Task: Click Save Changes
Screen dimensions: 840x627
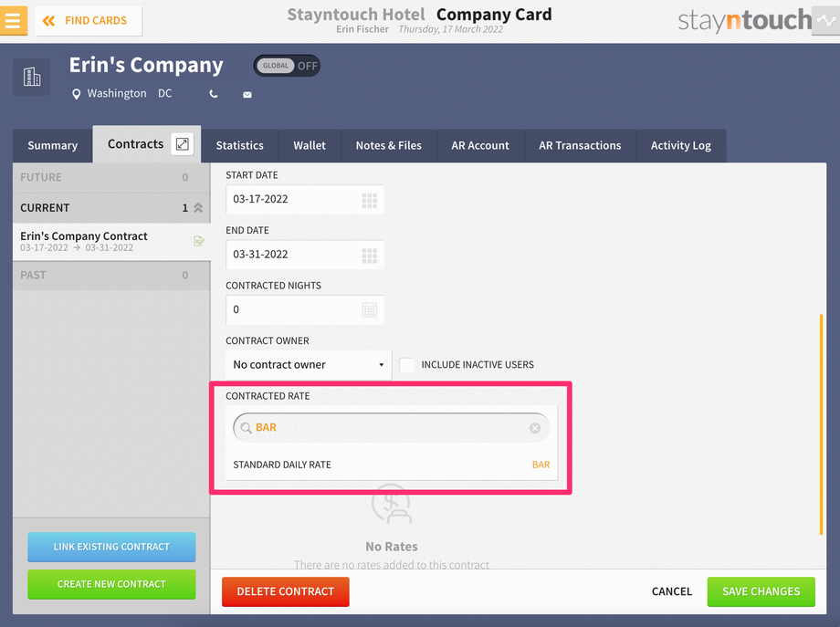Action: (x=761, y=591)
